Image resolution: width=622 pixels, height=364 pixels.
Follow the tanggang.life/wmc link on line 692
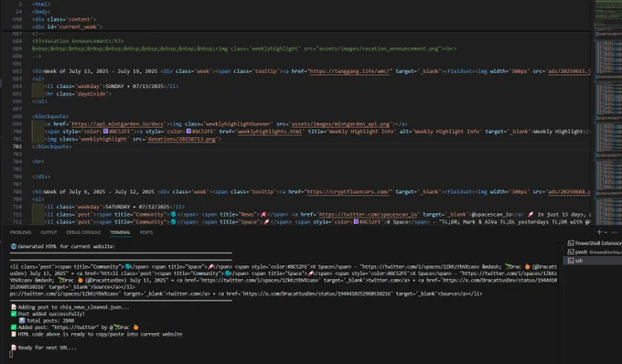[x=350, y=71]
